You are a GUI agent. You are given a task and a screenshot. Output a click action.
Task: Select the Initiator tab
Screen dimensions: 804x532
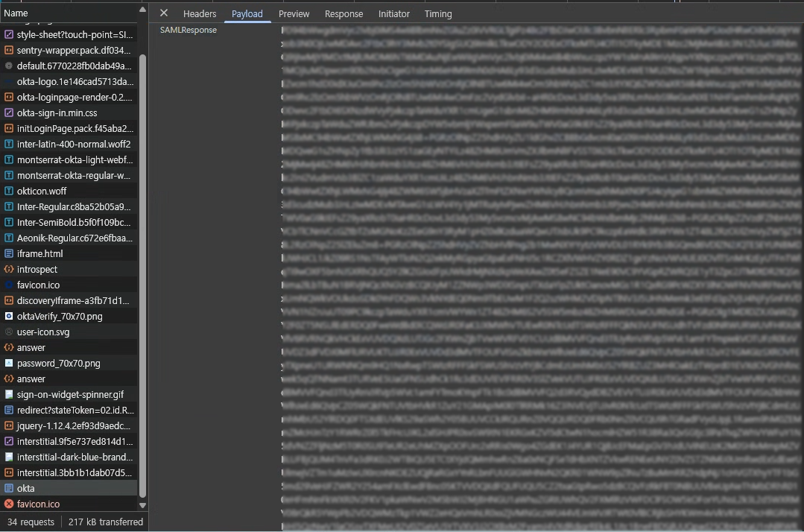[x=393, y=14]
